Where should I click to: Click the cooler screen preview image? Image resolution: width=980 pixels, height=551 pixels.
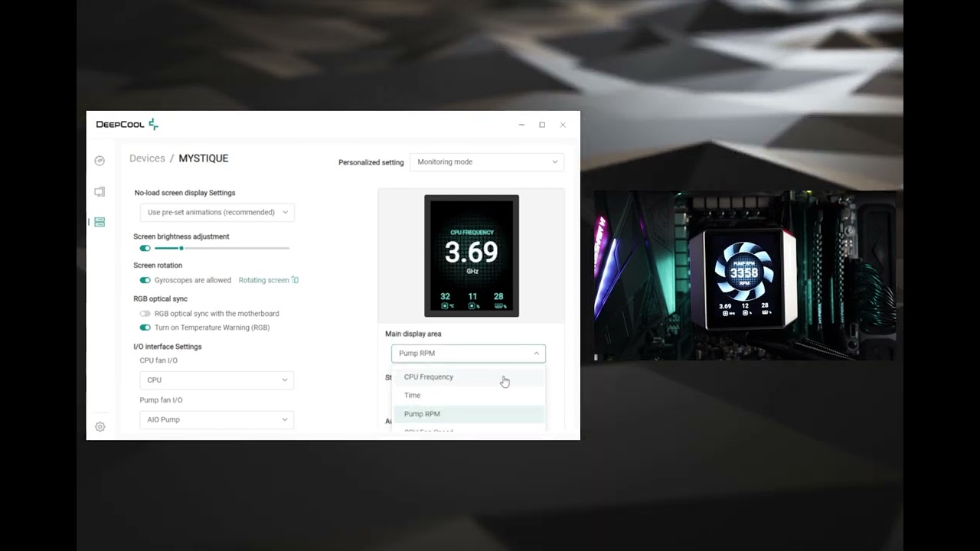coord(472,256)
